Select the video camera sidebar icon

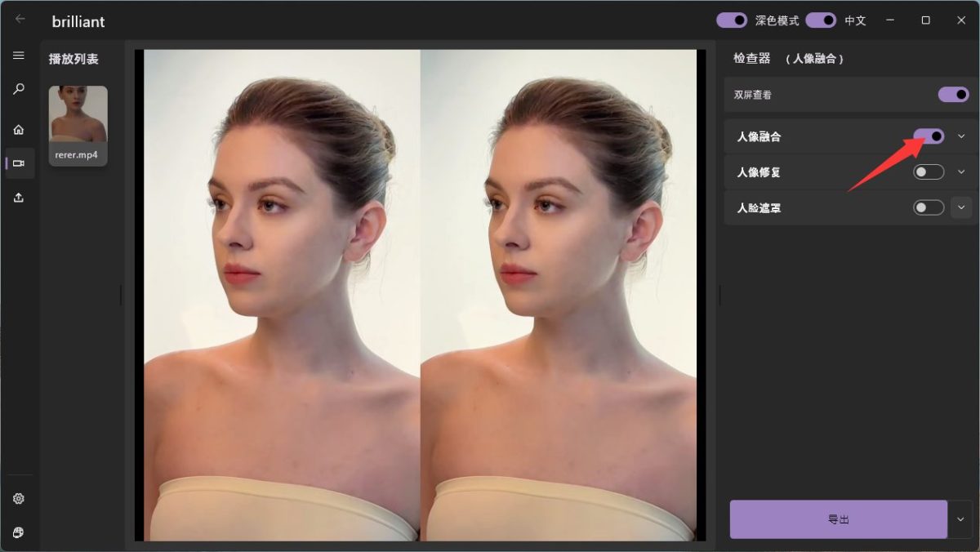(x=18, y=163)
